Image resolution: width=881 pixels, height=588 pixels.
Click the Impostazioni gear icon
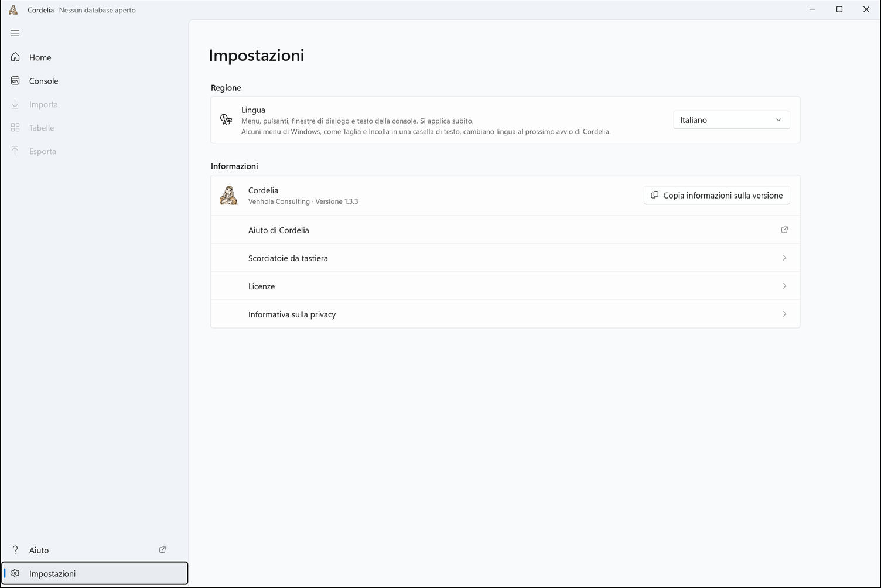(15, 573)
